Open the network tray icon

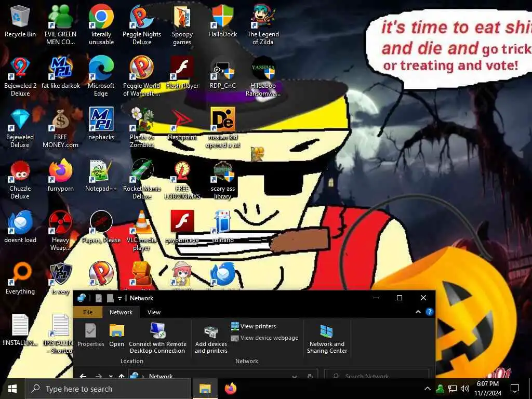point(453,389)
